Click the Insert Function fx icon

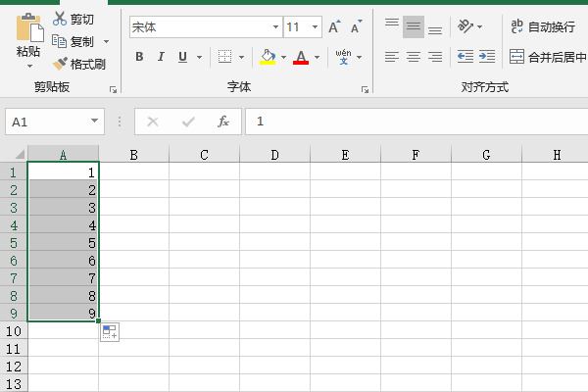point(223,122)
